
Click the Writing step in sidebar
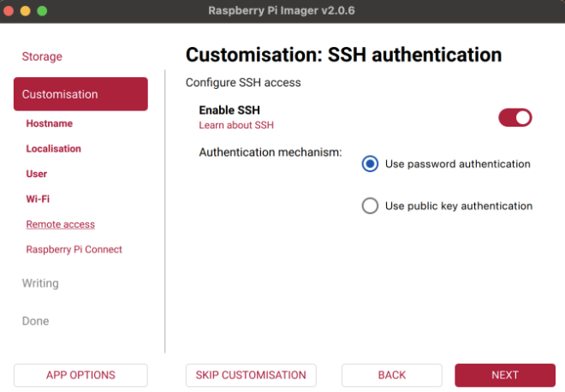(x=40, y=283)
